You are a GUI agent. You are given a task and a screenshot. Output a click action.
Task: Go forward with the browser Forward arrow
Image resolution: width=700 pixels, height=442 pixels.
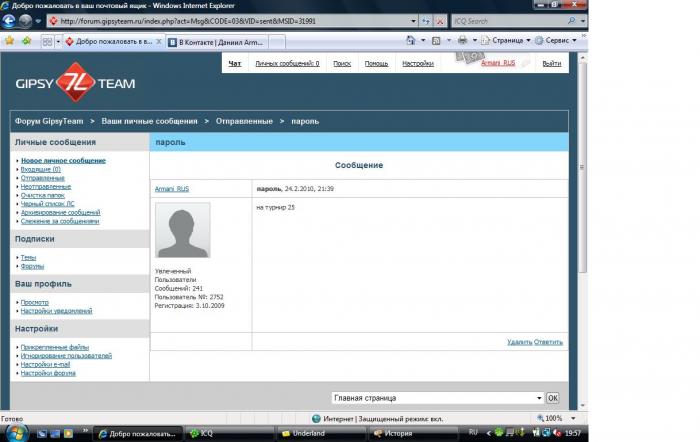click(25, 21)
